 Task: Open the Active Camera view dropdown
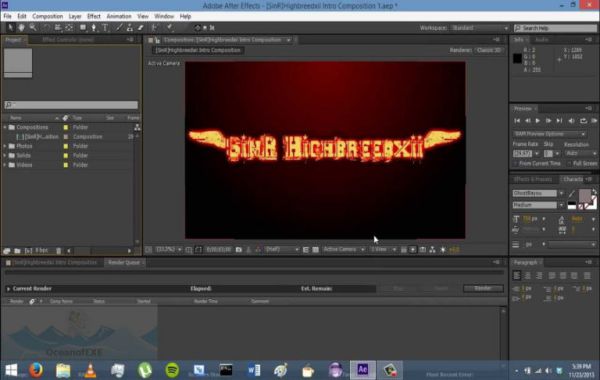pos(344,250)
